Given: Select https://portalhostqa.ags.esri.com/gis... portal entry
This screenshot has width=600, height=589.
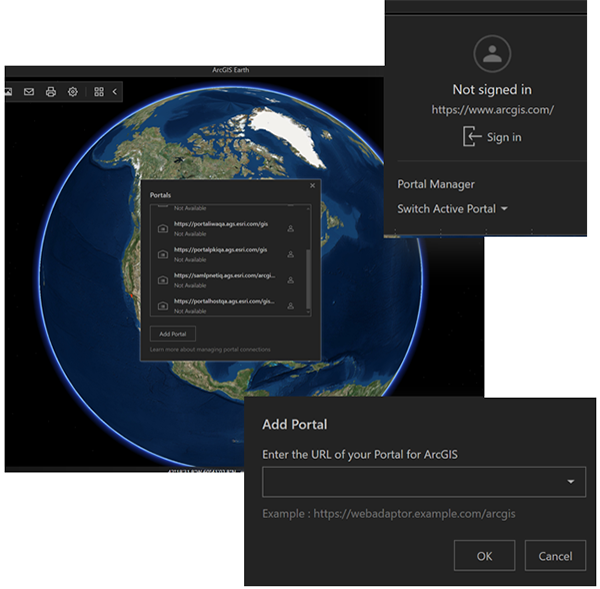Looking at the screenshot, I should point(228,306).
